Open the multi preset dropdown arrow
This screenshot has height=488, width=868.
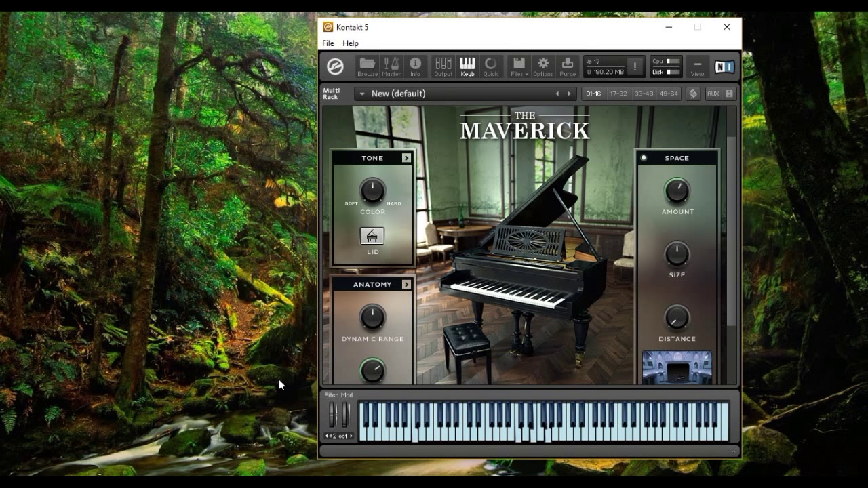[x=362, y=94]
